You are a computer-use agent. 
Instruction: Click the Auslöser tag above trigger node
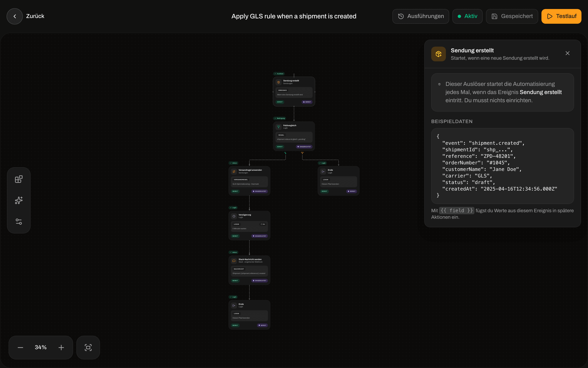coord(279,74)
